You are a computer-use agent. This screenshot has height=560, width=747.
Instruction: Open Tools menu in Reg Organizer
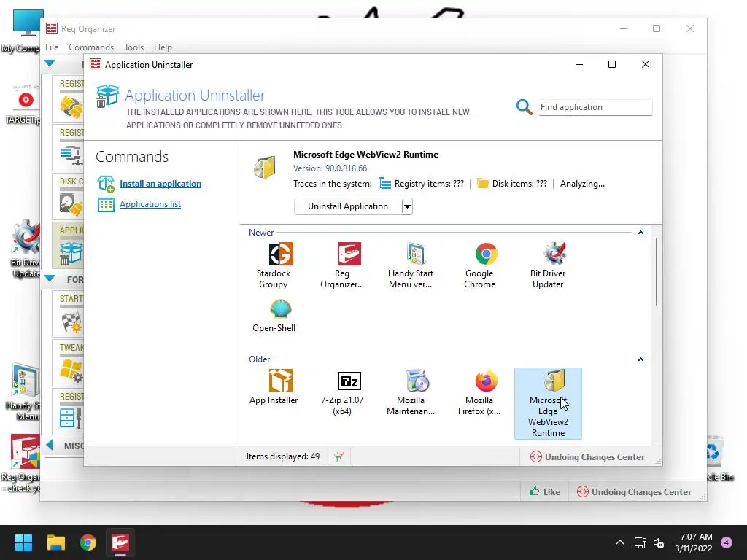click(x=134, y=47)
